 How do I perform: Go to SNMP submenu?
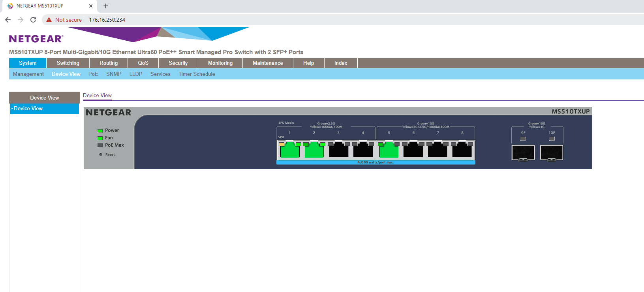click(x=114, y=74)
